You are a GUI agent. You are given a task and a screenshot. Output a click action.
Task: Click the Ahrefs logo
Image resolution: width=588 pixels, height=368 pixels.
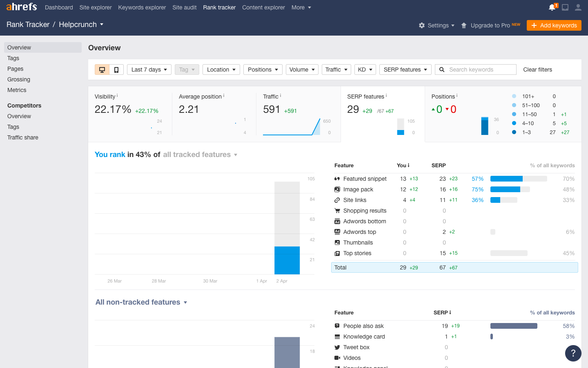click(22, 7)
